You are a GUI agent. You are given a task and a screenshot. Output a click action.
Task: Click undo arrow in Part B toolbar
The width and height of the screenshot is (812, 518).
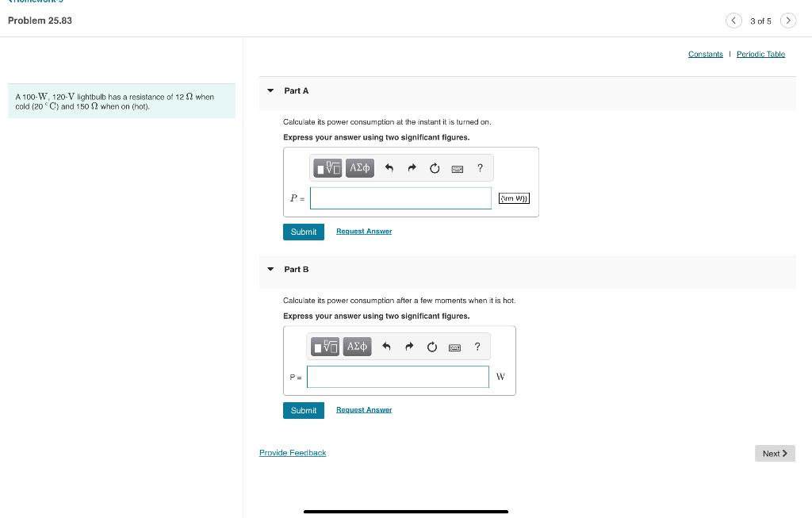386,347
